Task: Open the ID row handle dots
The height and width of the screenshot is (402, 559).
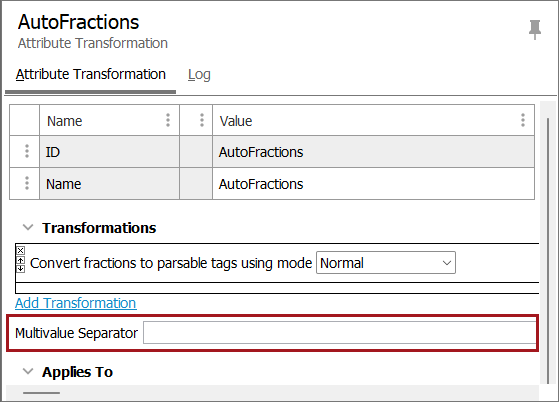Action: pos(27,151)
